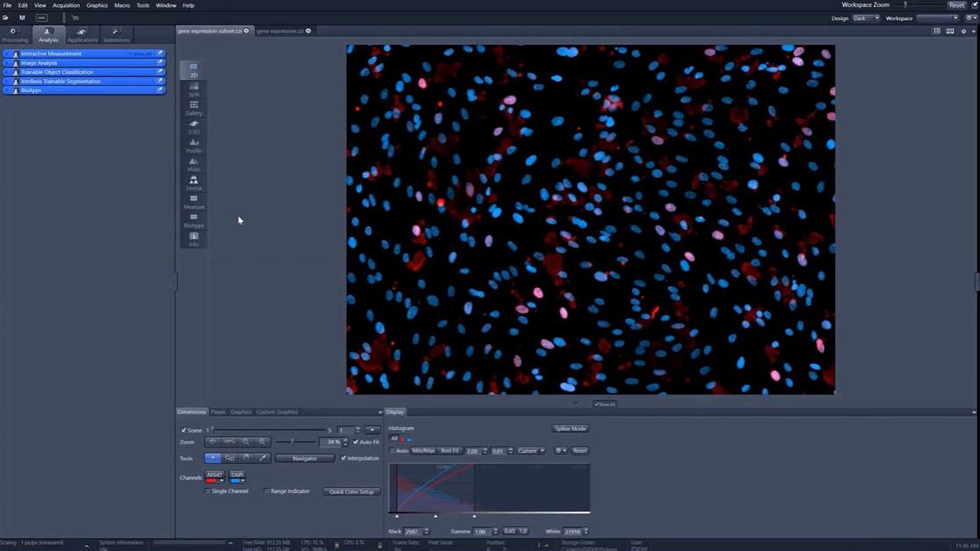Open the AF647 channel color dropdown
Image resolution: width=980 pixels, height=551 pixels.
pos(221,481)
